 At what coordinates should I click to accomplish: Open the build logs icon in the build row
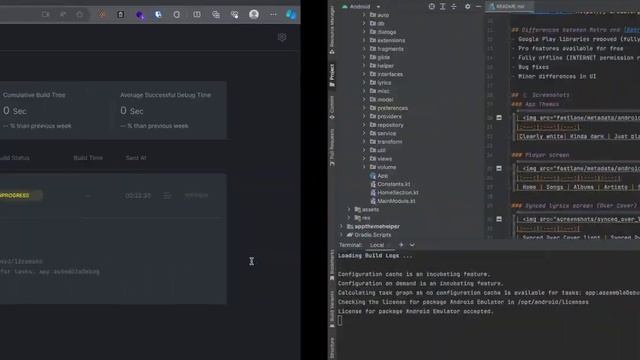point(167,196)
